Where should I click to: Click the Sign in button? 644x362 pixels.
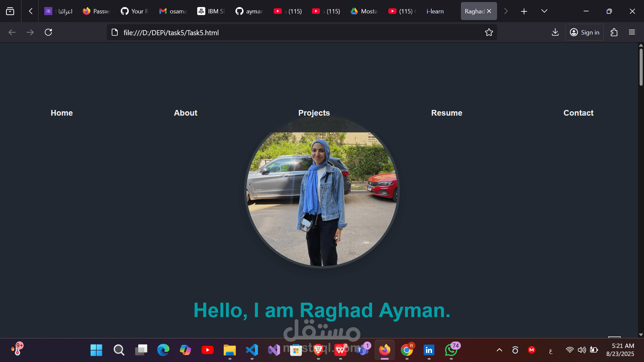pyautogui.click(x=585, y=32)
